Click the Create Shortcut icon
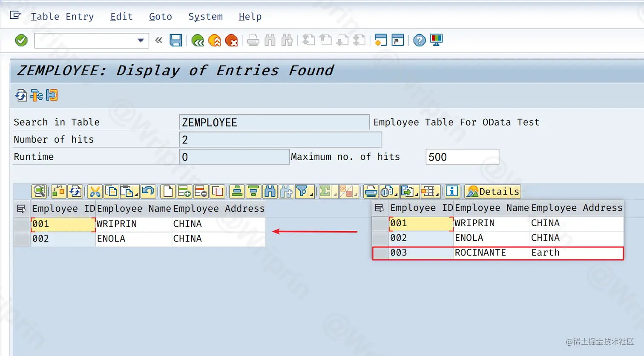Viewport: 644px width, 356px height. pyautogui.click(x=398, y=40)
